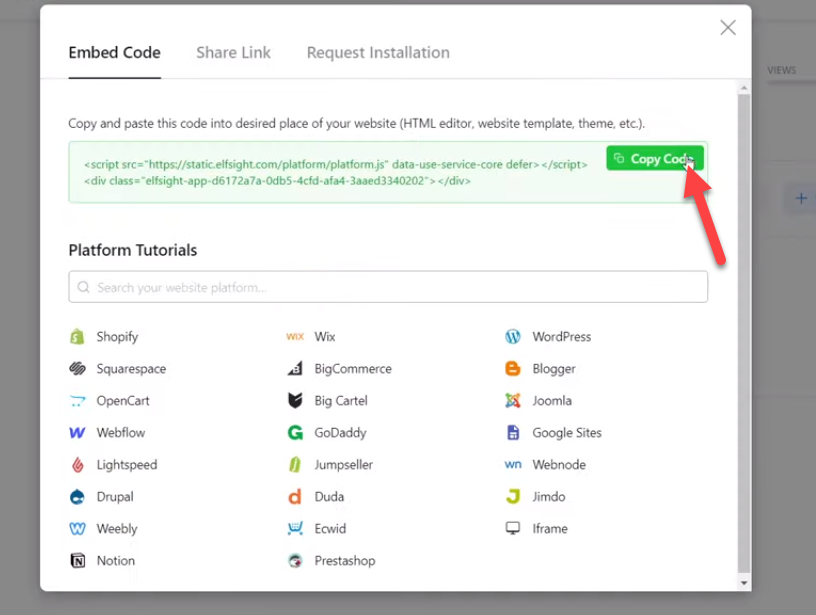The width and height of the screenshot is (816, 615).
Task: Click the Notion logo icon
Action: coord(78,560)
